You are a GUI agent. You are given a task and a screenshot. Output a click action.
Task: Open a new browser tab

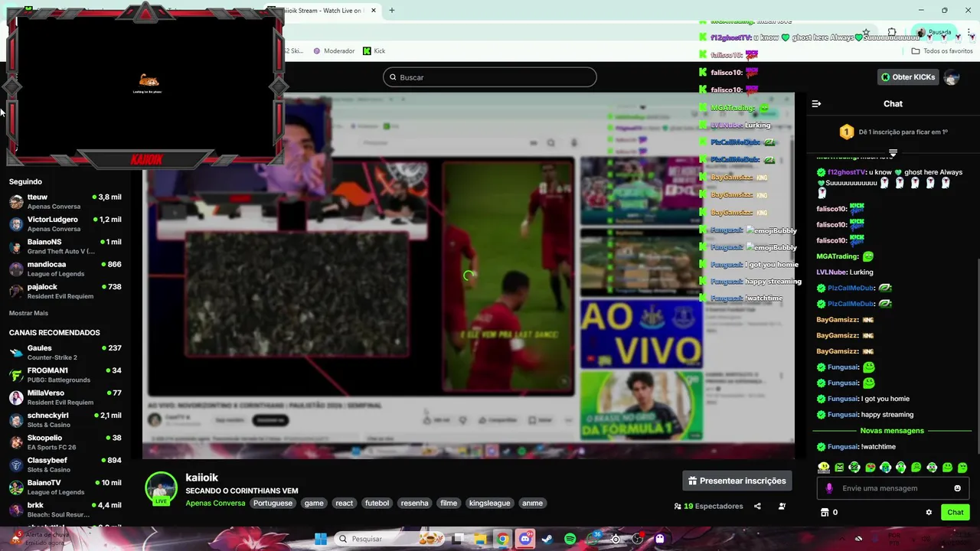click(391, 10)
